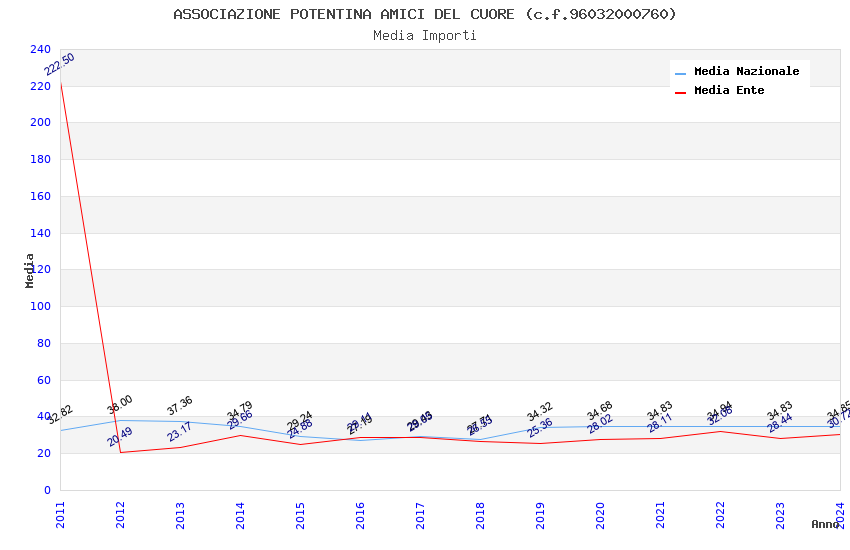Click the 28.02 data label
This screenshot has height=550, width=850.
tap(600, 424)
